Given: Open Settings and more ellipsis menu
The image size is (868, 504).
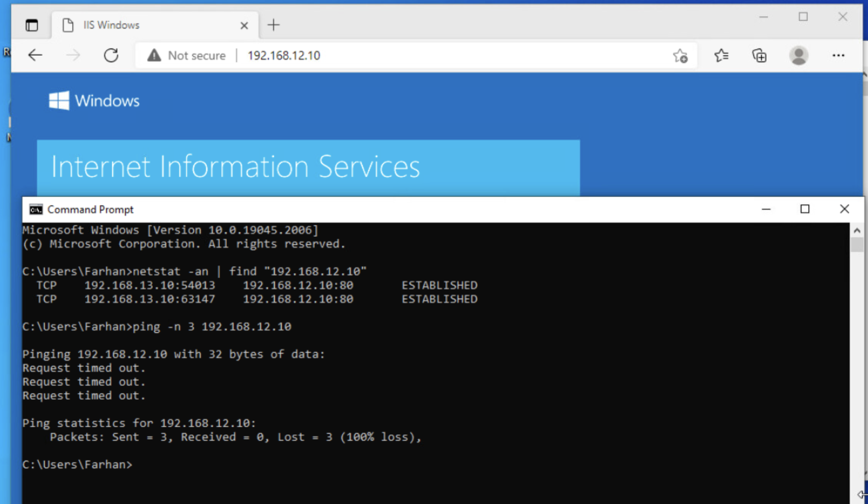Looking at the screenshot, I should [838, 56].
